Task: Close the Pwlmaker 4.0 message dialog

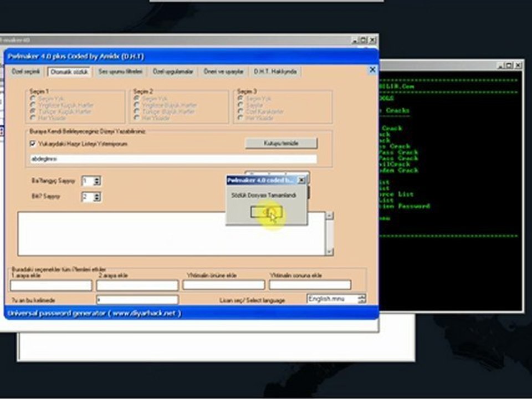Action: pyautogui.click(x=301, y=180)
